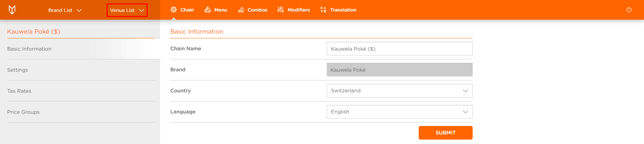The image size is (644, 144).
Task: Click the Chain gear icon
Action: (174, 10)
